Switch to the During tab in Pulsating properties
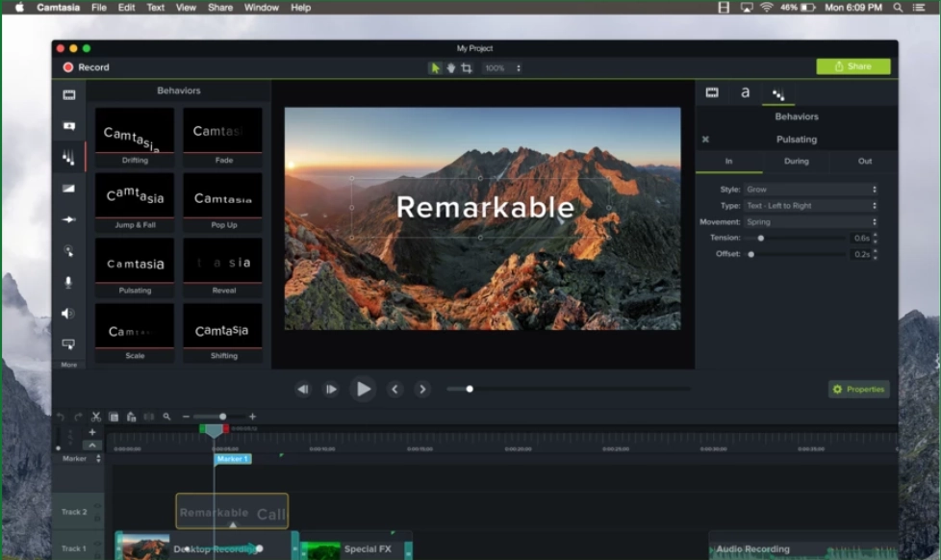Image resolution: width=941 pixels, height=560 pixels. (797, 161)
